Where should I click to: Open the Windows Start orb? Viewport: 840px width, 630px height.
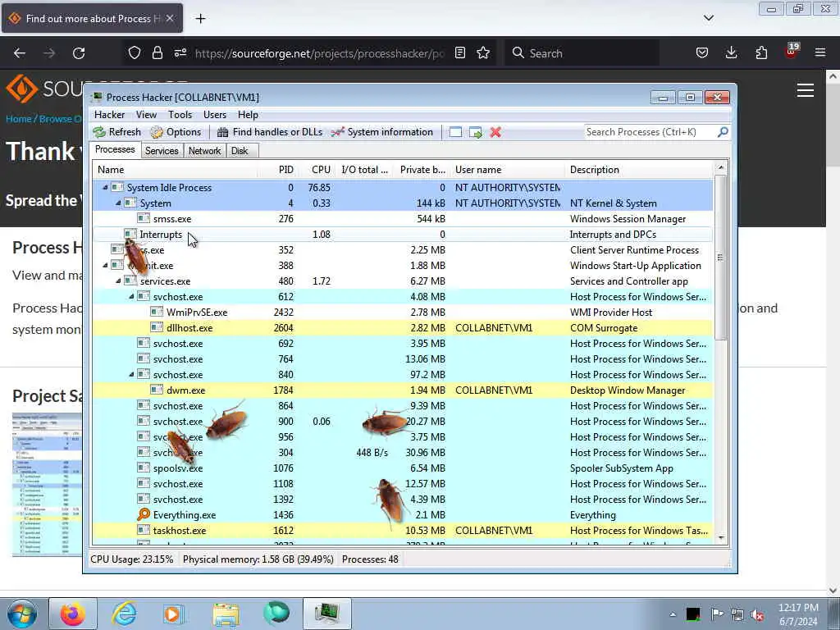tap(22, 614)
